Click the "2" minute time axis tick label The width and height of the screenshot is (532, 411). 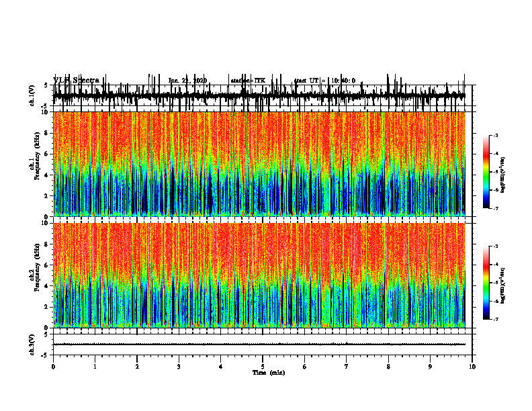(x=137, y=367)
